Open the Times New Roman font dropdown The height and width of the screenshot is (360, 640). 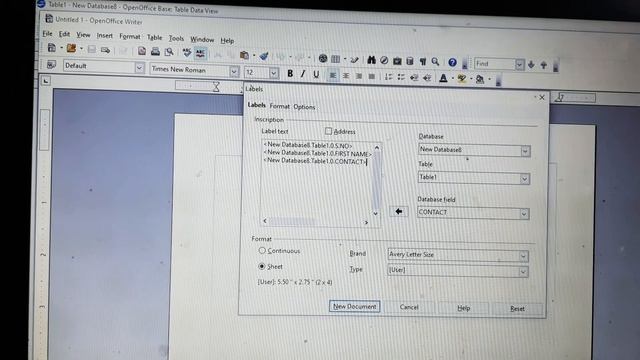pos(233,71)
